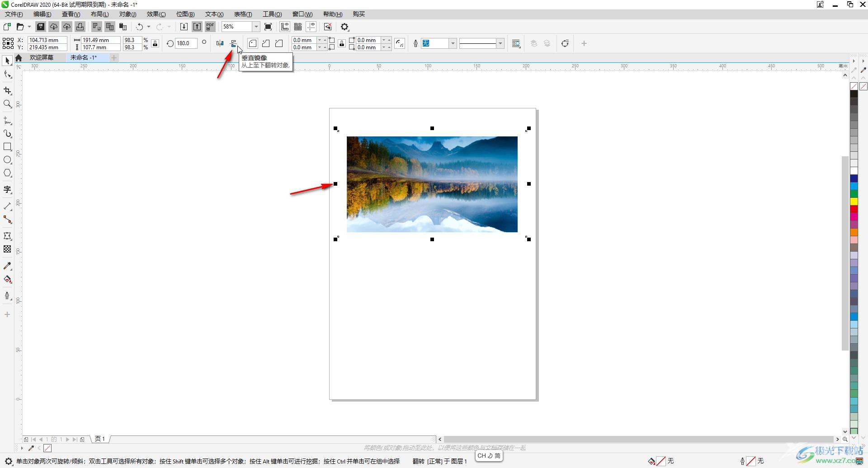Viewport: 868px width, 468px height.
Task: Select the Shape edit tool
Action: 7,75
